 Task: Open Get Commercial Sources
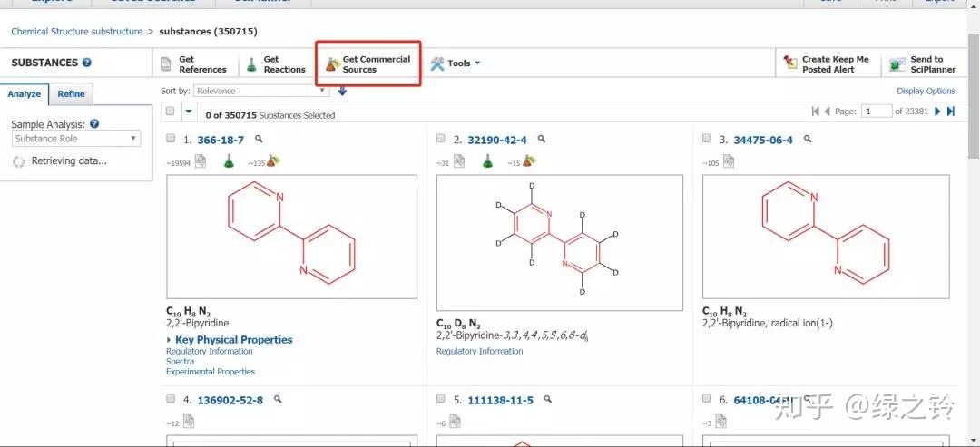click(368, 63)
